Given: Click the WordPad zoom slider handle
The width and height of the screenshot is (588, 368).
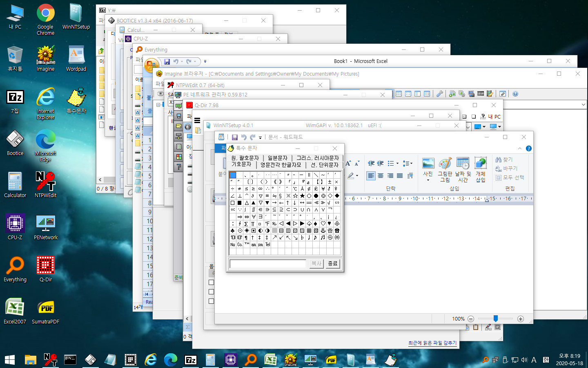Looking at the screenshot, I should [495, 319].
